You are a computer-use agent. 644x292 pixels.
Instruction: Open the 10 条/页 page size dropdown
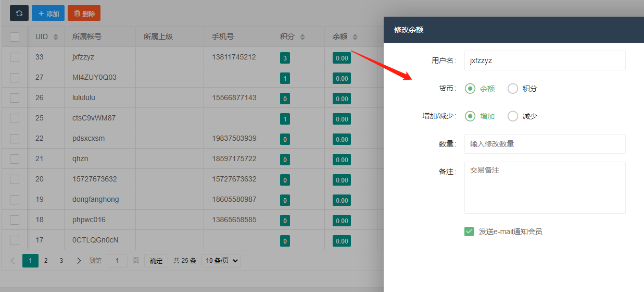click(x=221, y=261)
